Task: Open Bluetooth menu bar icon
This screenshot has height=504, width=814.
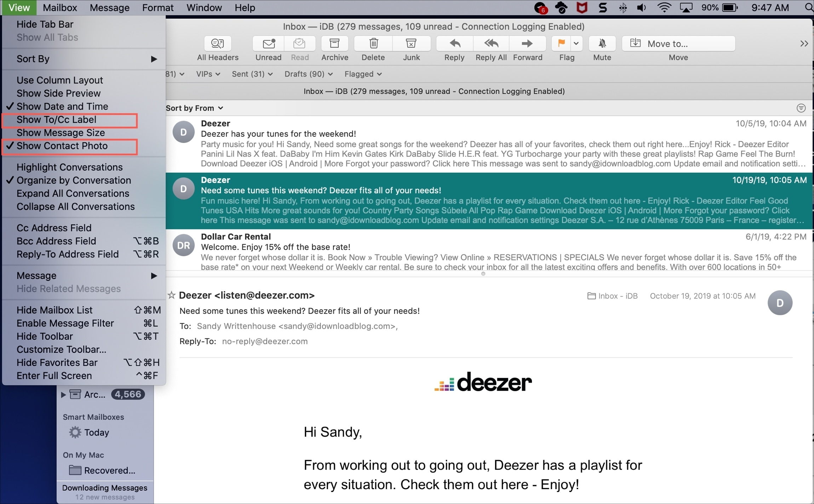Action: [623, 7]
